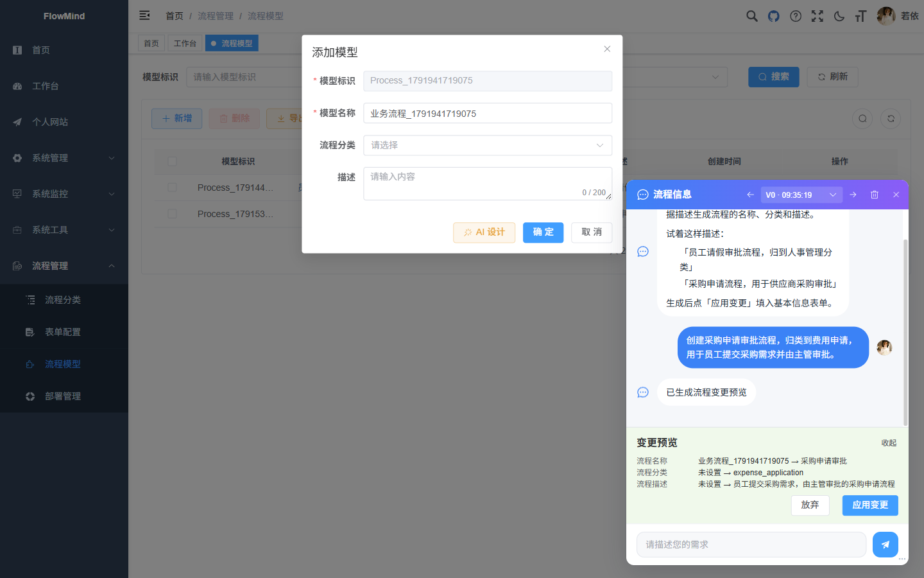
Task: Check the Process_179144… row checkbox
Action: pyautogui.click(x=172, y=188)
